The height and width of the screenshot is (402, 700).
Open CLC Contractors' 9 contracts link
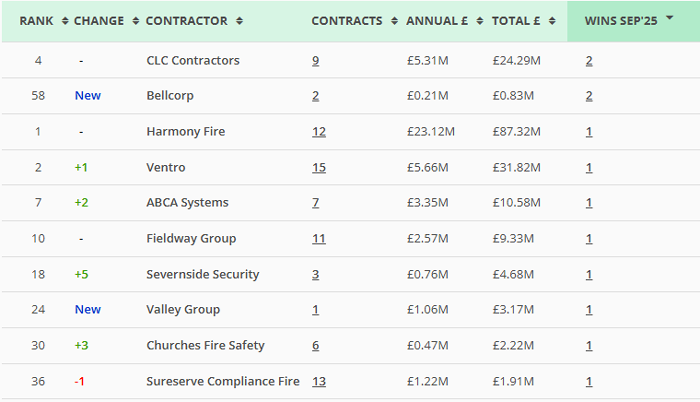[316, 60]
